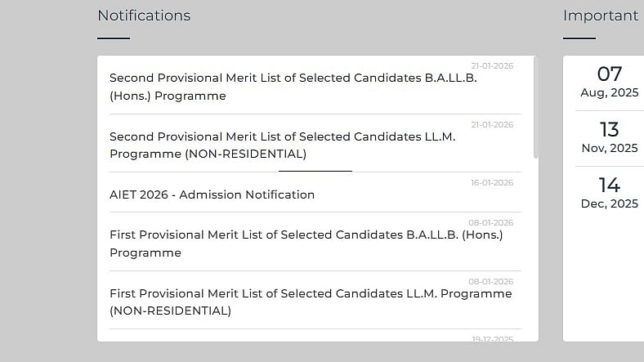Select the 13 Nov, 2025 date entry
Screen dimensions: 644x362
pyautogui.click(x=610, y=137)
